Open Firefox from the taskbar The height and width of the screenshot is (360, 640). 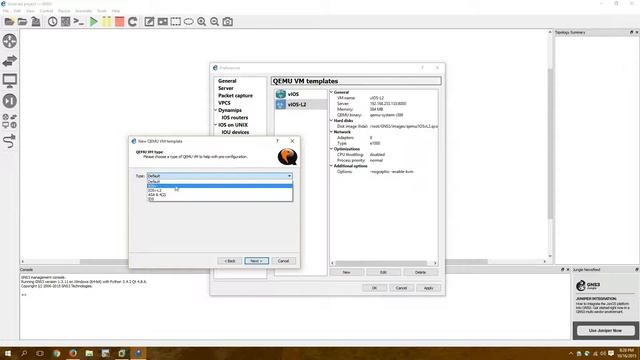tap(73, 353)
